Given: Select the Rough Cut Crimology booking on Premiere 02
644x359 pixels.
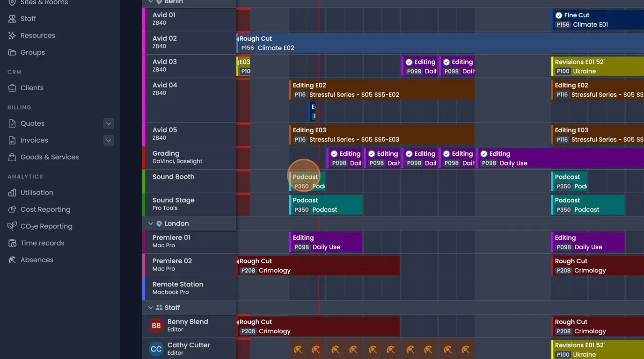Looking at the screenshot, I should click(x=318, y=265).
